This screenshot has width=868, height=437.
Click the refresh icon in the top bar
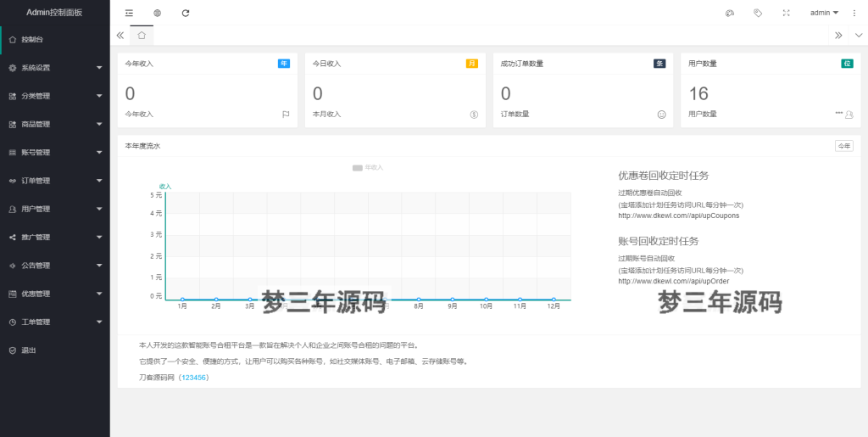point(186,13)
